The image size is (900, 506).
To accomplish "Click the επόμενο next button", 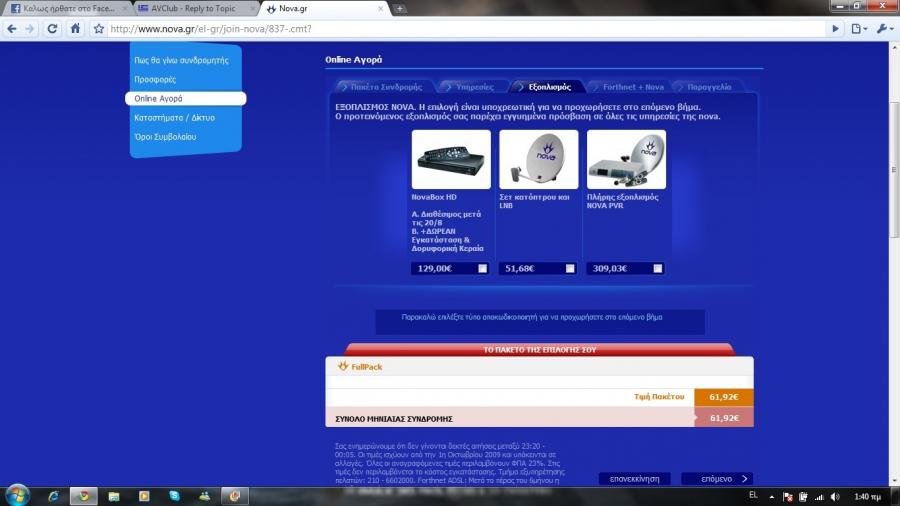I will 717,479.
